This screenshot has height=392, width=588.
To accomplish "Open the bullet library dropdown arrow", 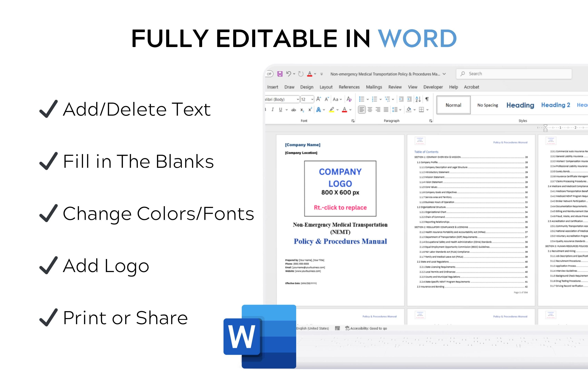I will (x=367, y=99).
